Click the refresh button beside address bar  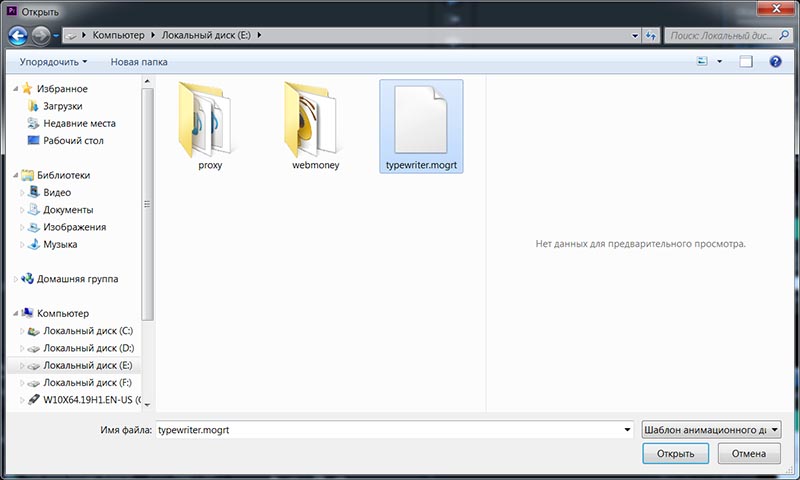pos(651,36)
